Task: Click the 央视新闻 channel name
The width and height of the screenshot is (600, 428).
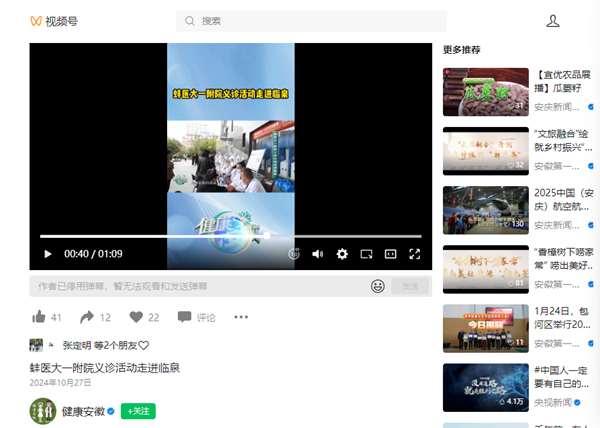Action: point(553,402)
